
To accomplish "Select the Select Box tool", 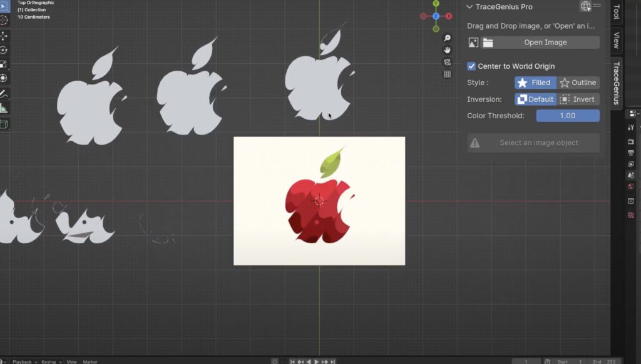I will (4, 6).
